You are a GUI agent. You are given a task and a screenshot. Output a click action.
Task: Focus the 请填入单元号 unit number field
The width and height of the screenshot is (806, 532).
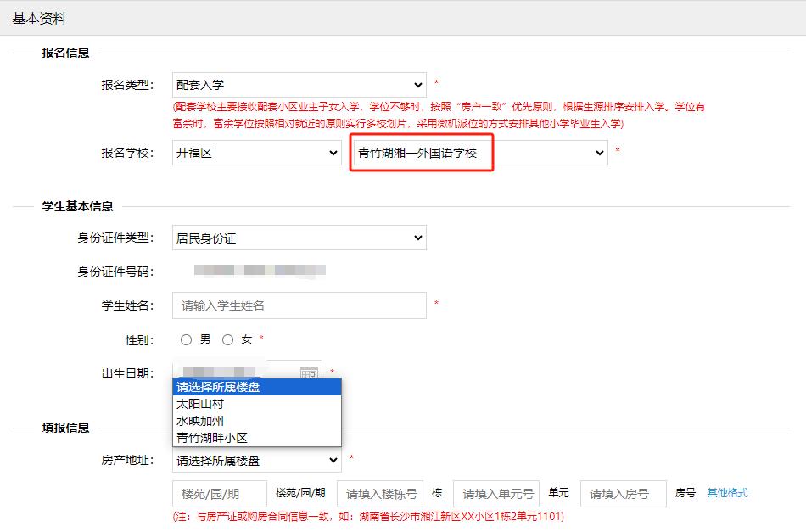[x=496, y=494]
